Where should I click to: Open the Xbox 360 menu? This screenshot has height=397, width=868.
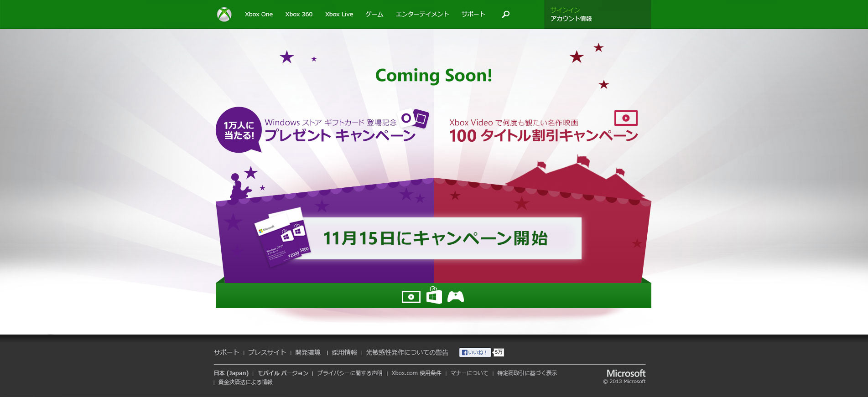(299, 15)
